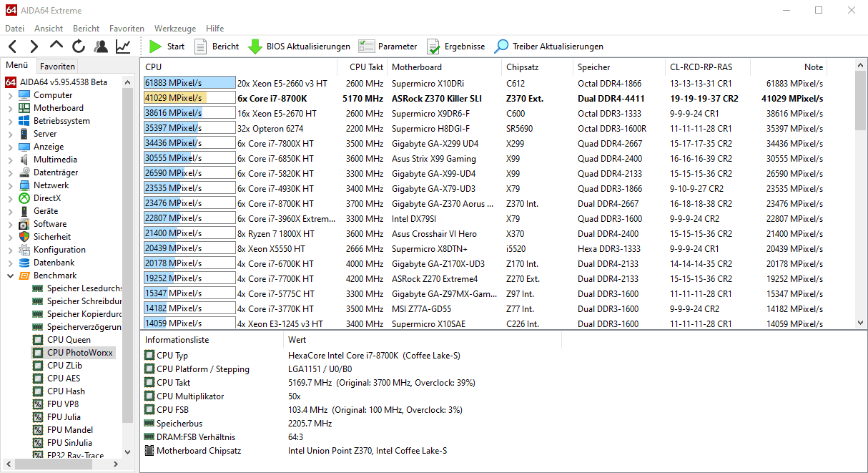Open BIOS Aktualisierungen from the toolbar
Viewport: 868px width, 473px height.
coord(299,47)
